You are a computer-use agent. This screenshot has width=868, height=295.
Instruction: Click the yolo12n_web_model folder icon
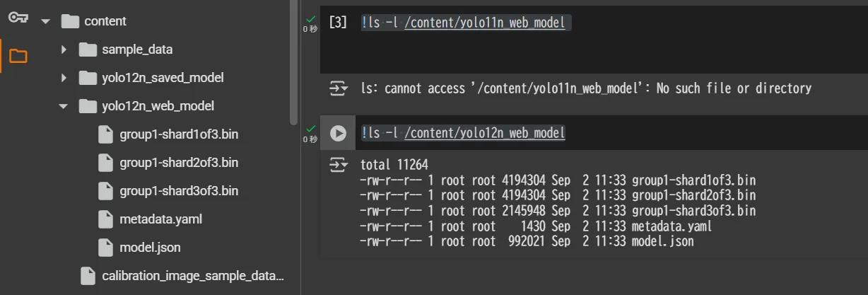[88, 106]
